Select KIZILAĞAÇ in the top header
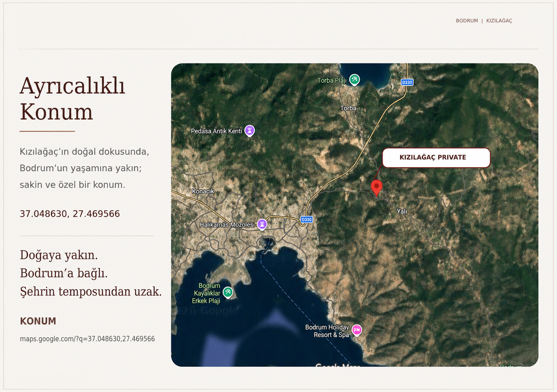 point(499,21)
